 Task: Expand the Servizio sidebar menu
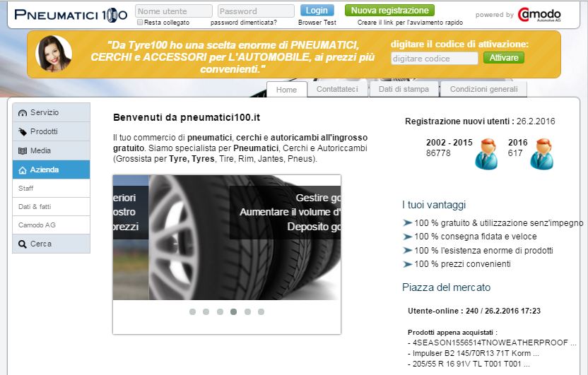click(51, 112)
